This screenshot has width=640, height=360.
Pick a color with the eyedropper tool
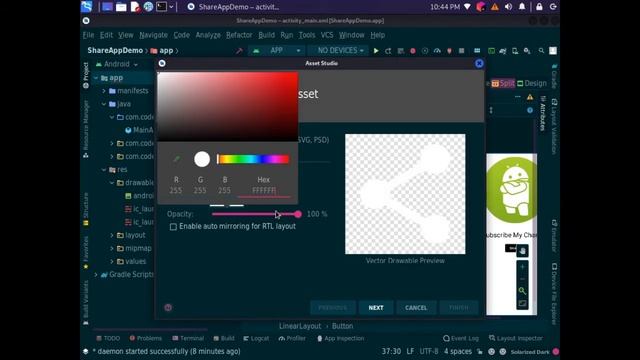click(177, 159)
